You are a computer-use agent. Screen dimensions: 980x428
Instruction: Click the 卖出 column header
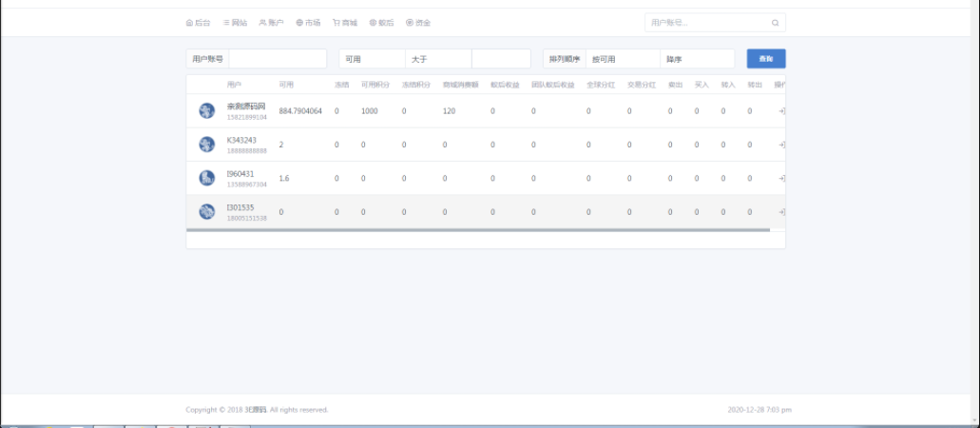coord(675,85)
